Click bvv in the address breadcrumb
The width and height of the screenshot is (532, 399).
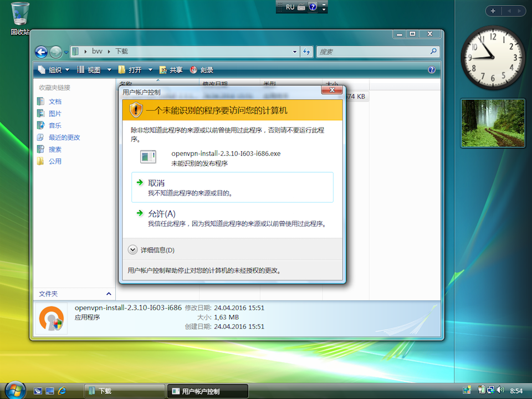[97, 51]
